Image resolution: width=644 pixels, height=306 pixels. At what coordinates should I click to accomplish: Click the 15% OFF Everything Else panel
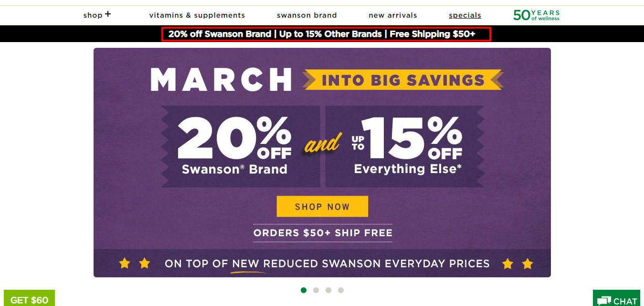405,146
